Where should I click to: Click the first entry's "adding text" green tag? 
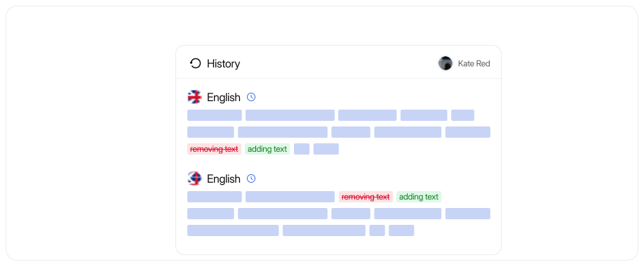pyautogui.click(x=267, y=149)
